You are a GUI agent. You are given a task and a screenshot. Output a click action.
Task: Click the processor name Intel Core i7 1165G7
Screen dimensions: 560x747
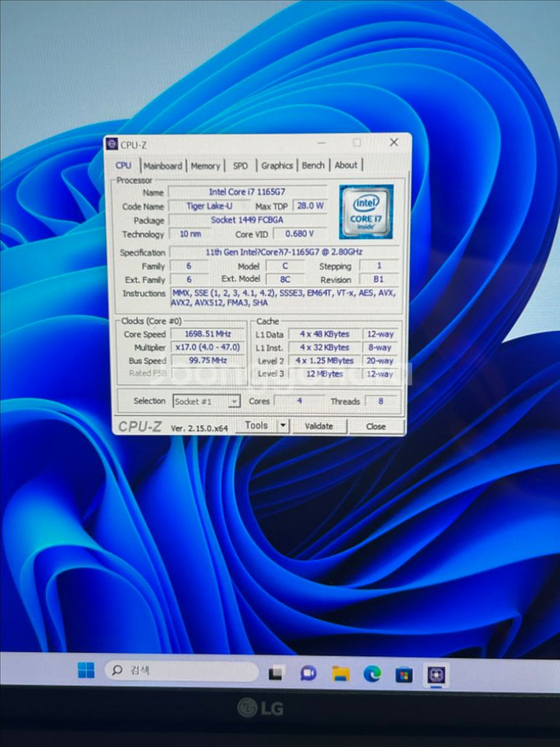point(247,191)
